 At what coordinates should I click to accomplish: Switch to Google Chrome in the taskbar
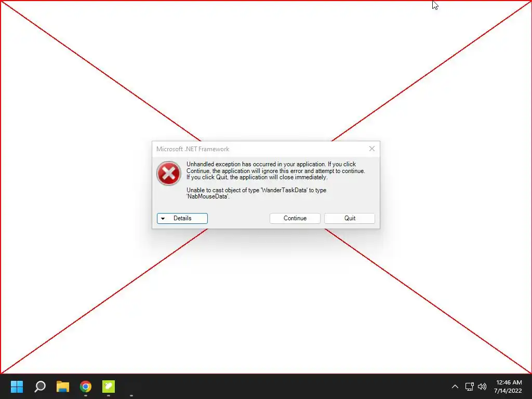pos(86,387)
